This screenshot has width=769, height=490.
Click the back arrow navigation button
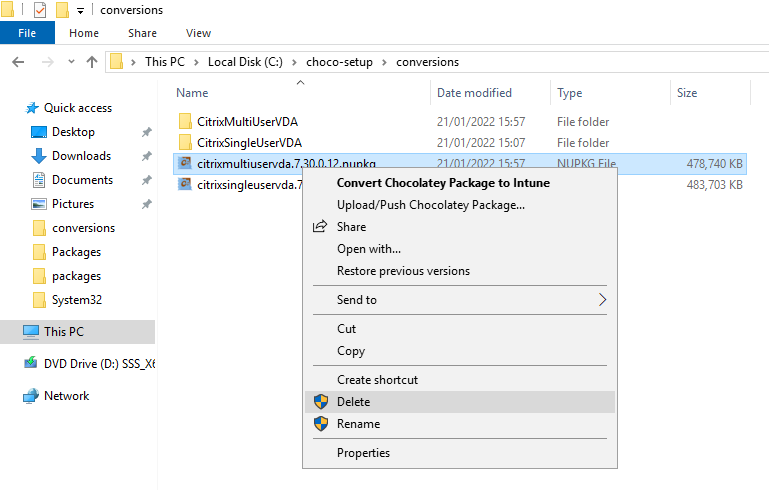point(18,62)
